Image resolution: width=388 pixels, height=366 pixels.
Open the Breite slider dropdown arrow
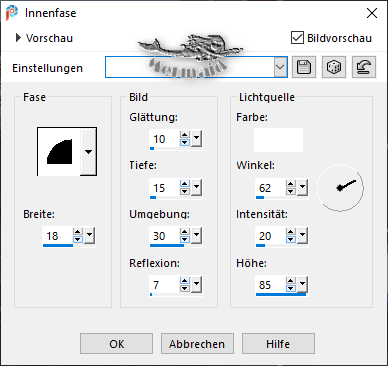click(x=89, y=236)
